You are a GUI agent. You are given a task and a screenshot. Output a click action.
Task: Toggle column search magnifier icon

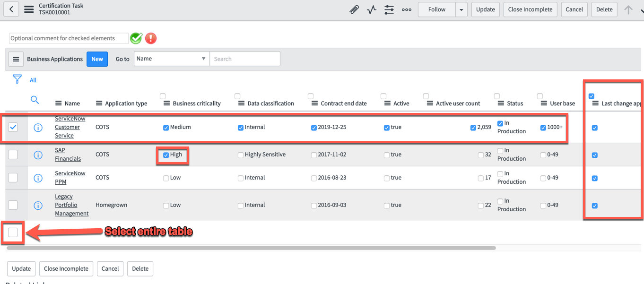coord(35,100)
